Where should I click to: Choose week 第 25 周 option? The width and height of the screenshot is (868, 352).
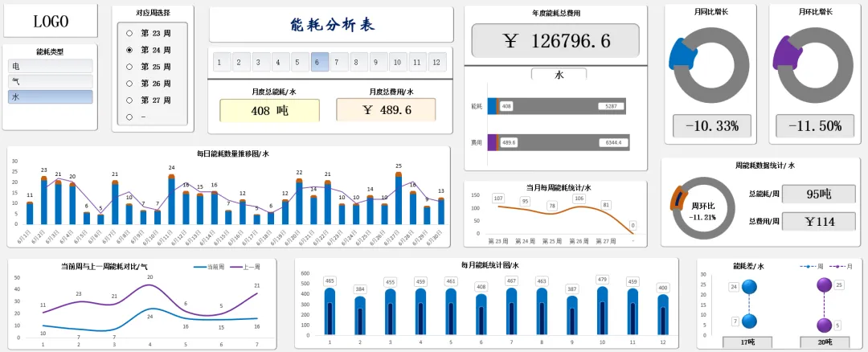129,67
